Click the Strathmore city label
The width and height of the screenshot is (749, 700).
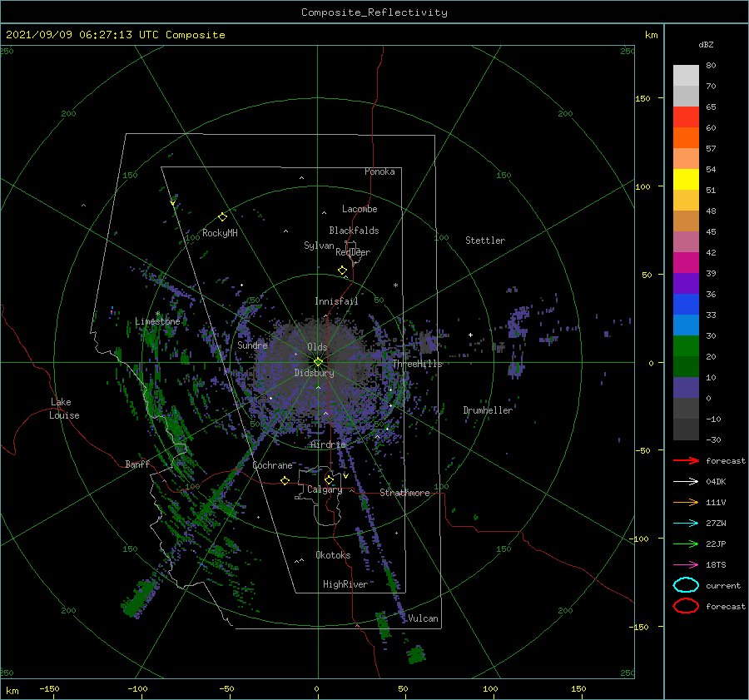click(404, 493)
